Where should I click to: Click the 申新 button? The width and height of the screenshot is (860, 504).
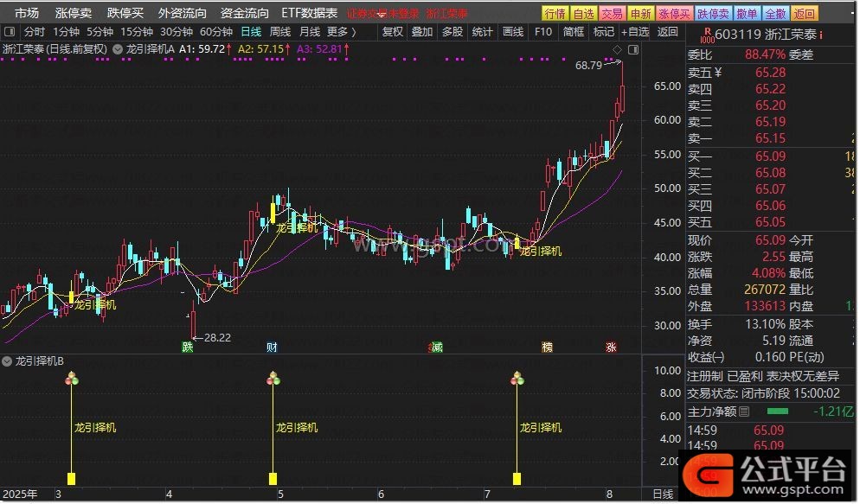(640, 13)
